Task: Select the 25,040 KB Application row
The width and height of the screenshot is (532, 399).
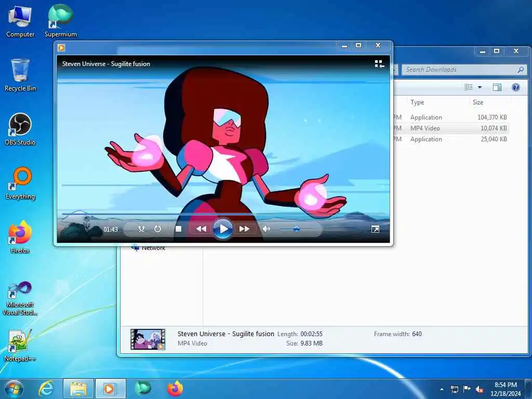Action: [x=451, y=139]
